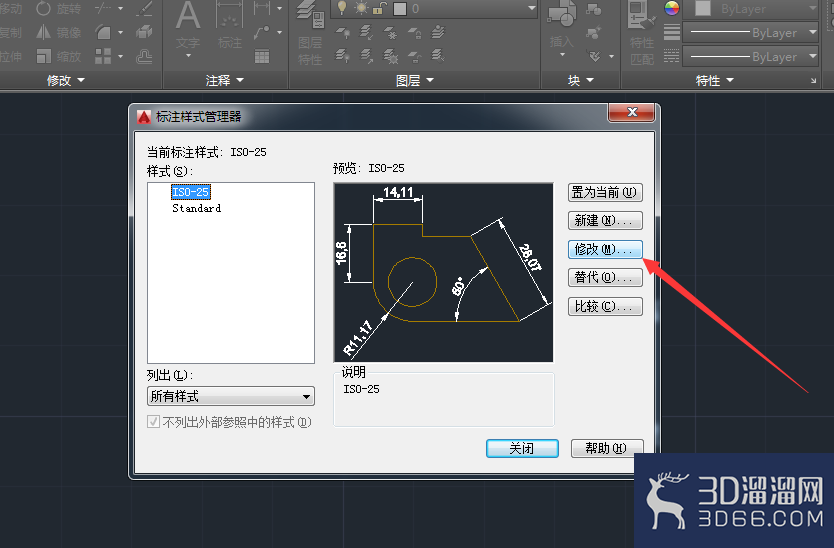Expand the Array tool dropdown arrow
The height and width of the screenshot is (548, 834).
(120, 56)
